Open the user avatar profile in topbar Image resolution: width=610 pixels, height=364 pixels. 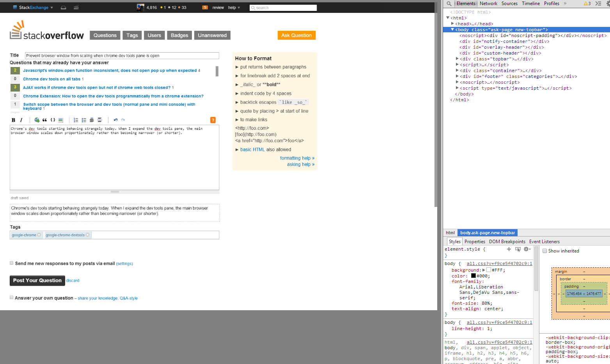pos(140,7)
